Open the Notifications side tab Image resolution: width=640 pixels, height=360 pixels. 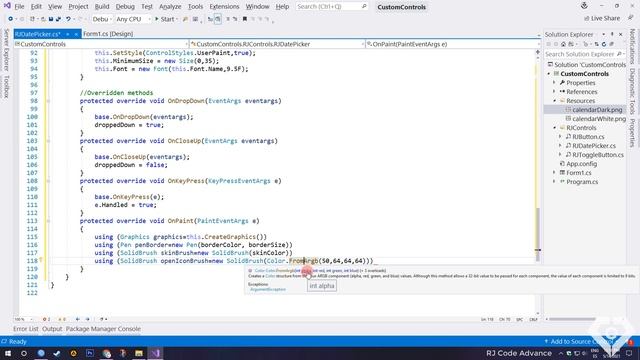(632, 46)
